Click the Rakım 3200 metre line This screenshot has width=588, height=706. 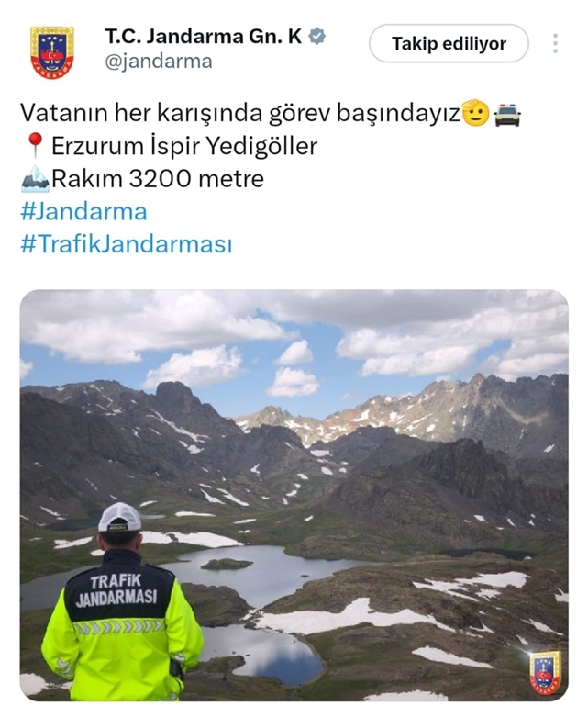[x=158, y=179]
